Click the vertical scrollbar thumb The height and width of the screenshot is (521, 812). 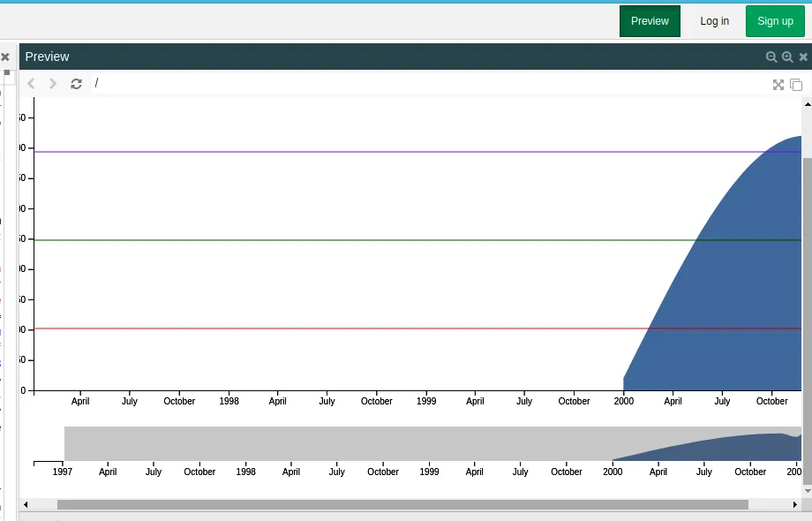808,321
